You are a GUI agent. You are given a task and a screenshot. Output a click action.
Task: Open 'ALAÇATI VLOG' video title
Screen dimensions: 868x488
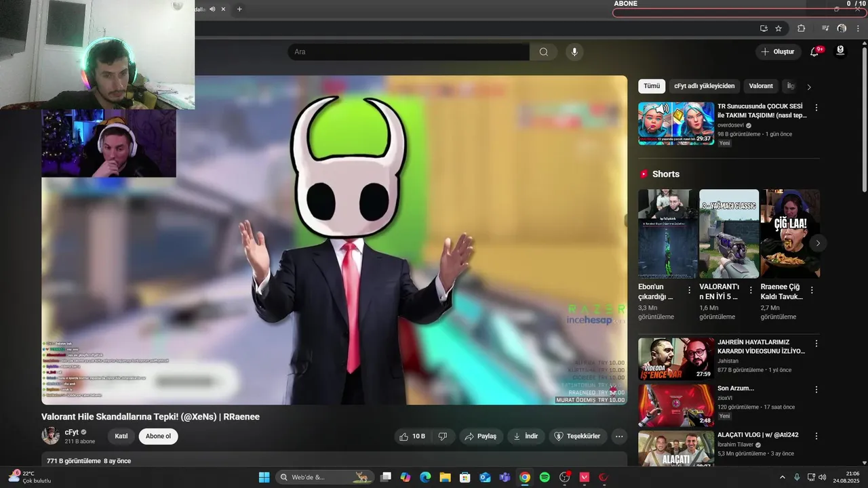point(757,435)
